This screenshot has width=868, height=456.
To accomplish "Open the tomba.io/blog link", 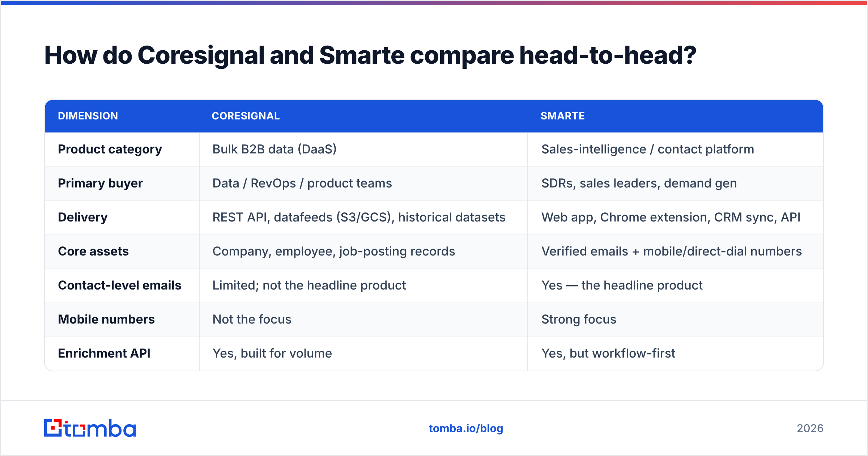I will pos(466,428).
